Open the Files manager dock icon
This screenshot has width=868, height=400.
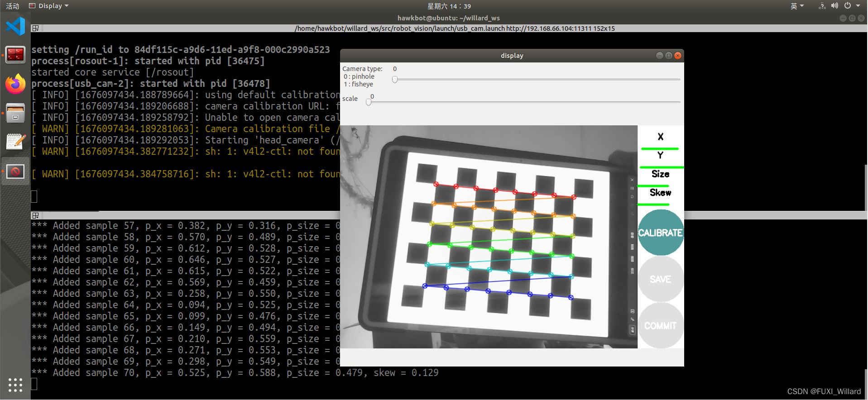click(15, 113)
